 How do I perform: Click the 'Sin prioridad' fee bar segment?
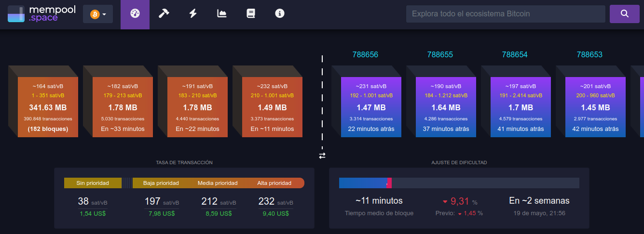click(x=93, y=183)
